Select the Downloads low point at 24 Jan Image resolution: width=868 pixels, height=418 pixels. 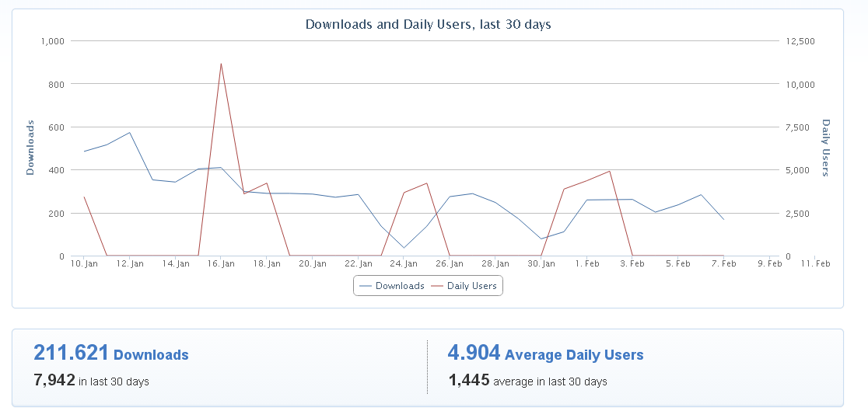(x=404, y=248)
